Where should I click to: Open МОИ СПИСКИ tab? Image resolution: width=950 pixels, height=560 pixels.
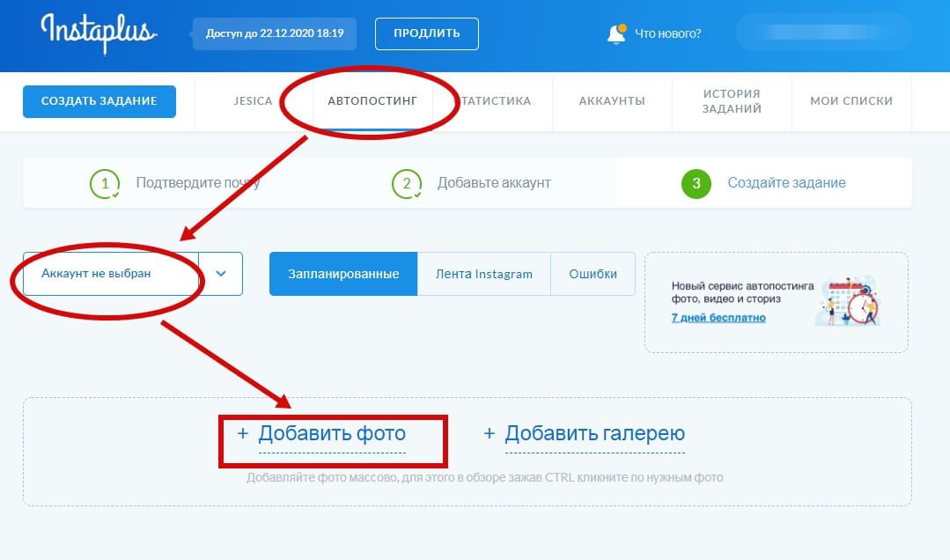(x=851, y=101)
